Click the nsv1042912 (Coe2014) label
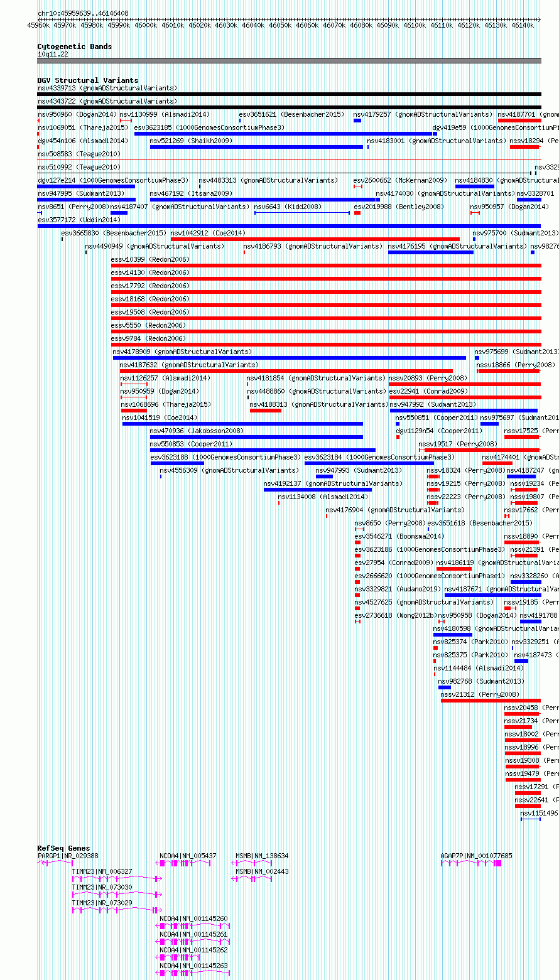Screen dimensions: 559x980 coord(208,233)
